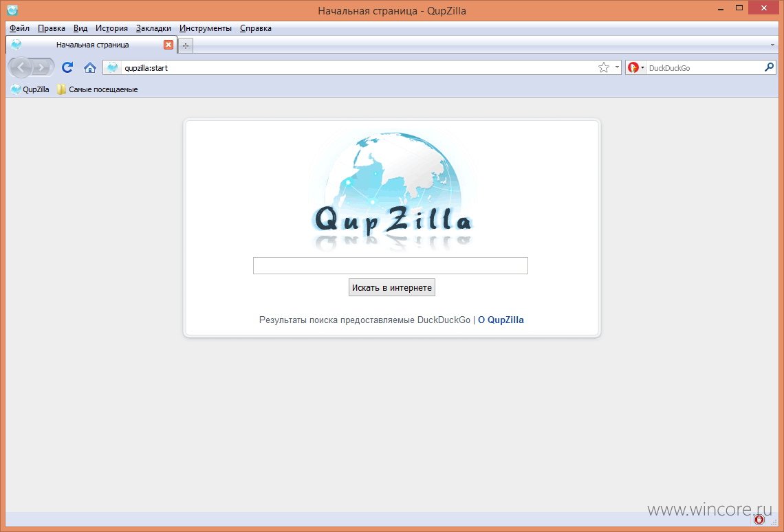Open the История menu
The width and height of the screenshot is (784, 532).
click(111, 28)
